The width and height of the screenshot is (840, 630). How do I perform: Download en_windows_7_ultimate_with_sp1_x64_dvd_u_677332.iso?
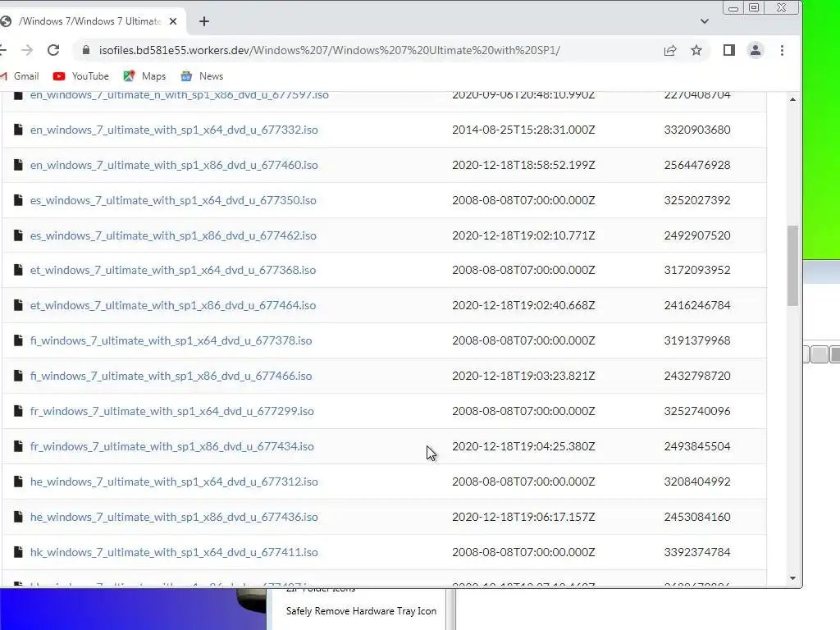[x=174, y=130]
